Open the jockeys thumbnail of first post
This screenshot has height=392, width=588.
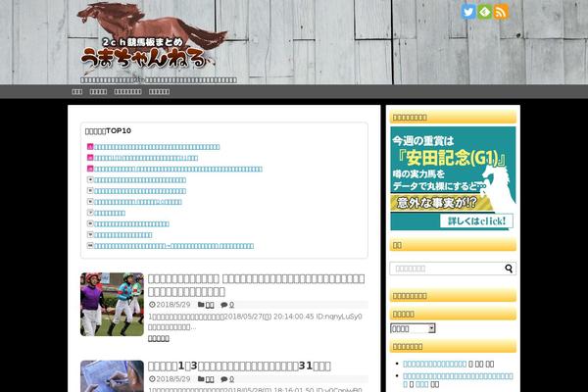coord(112,305)
